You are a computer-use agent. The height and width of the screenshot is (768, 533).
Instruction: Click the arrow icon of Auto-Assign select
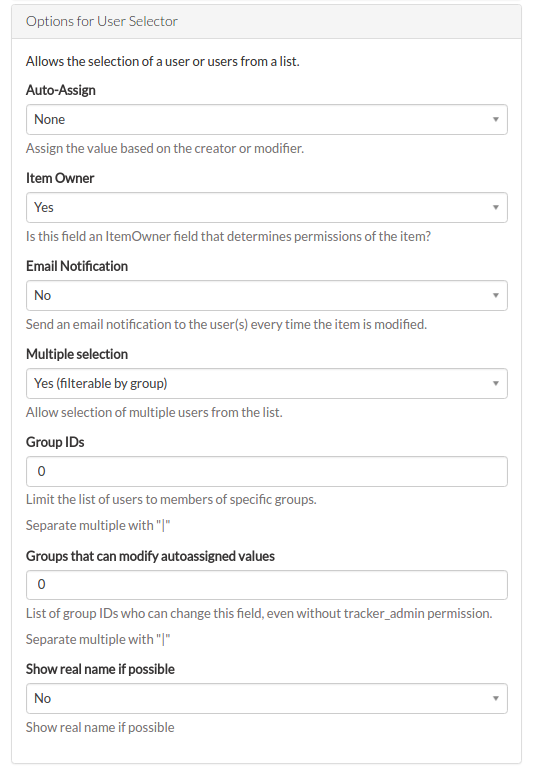pos(496,120)
